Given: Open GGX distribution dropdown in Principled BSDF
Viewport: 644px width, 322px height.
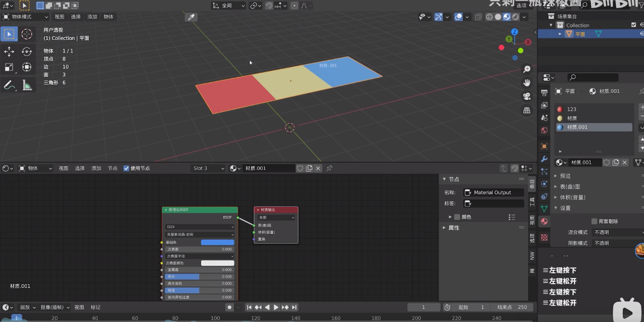Looking at the screenshot, I should pyautogui.click(x=200, y=227).
